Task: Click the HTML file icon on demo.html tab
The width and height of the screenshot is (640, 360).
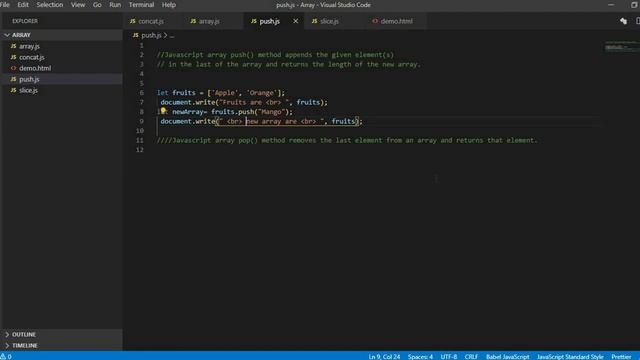Action: pos(375,21)
